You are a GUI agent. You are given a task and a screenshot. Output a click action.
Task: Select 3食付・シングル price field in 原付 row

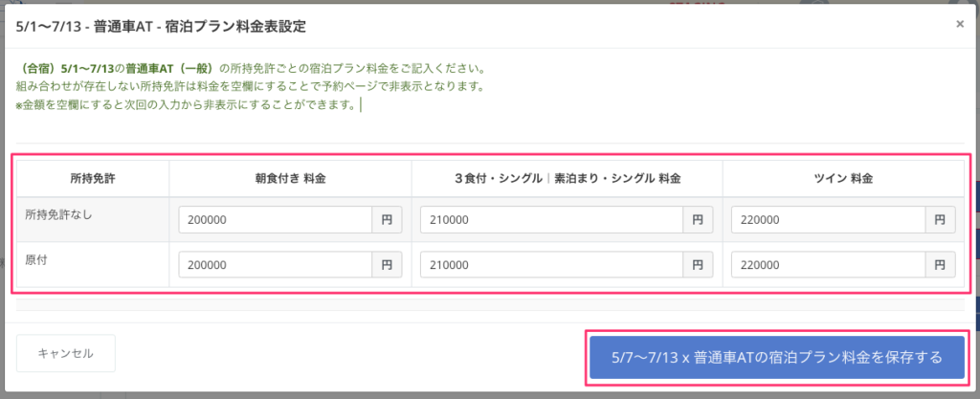pos(550,264)
